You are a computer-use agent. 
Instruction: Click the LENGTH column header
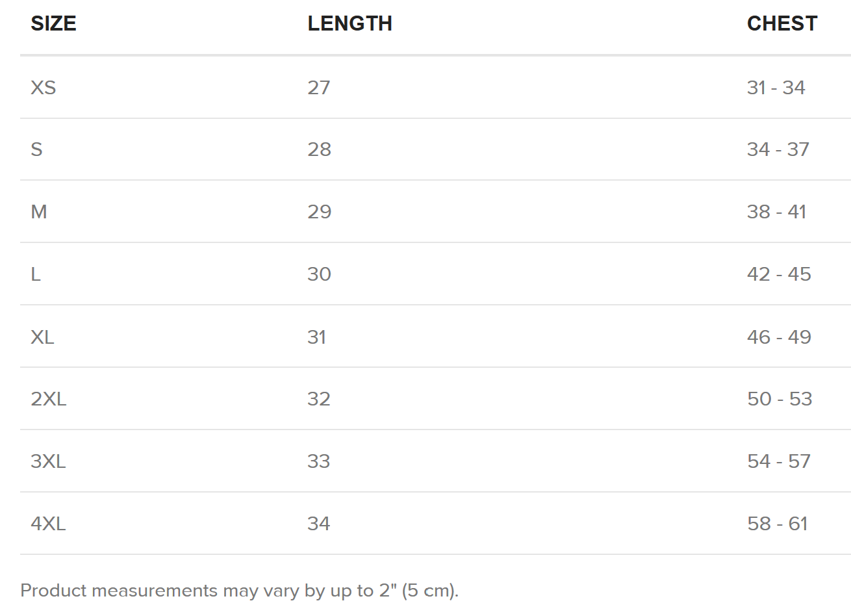pos(349,23)
